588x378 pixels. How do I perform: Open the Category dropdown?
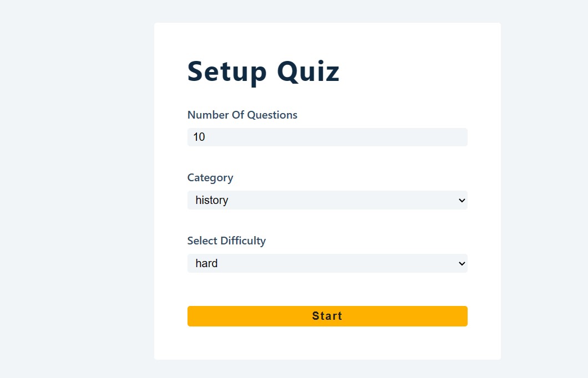pyautogui.click(x=327, y=200)
